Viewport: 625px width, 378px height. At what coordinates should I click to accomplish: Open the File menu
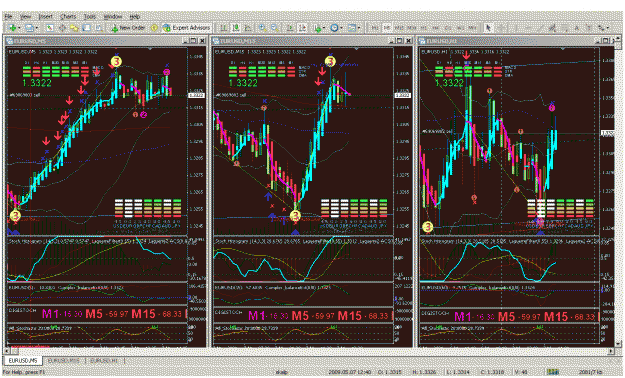pos(9,17)
